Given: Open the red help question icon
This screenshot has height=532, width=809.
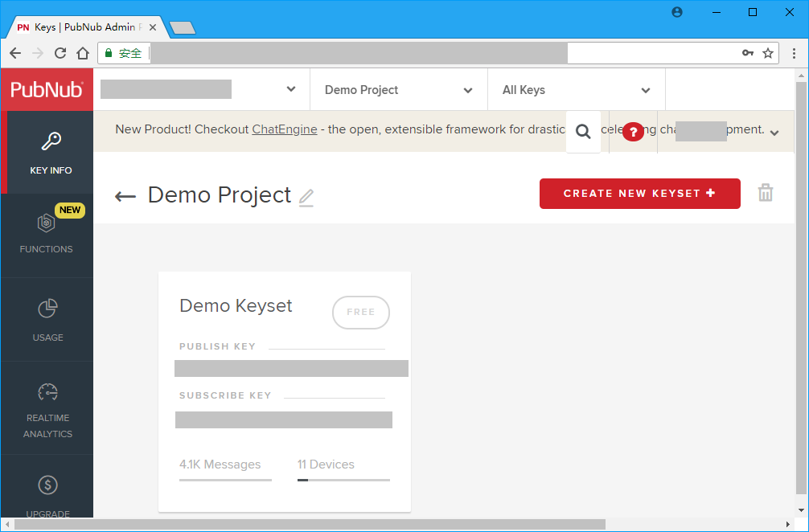Looking at the screenshot, I should pos(633,132).
